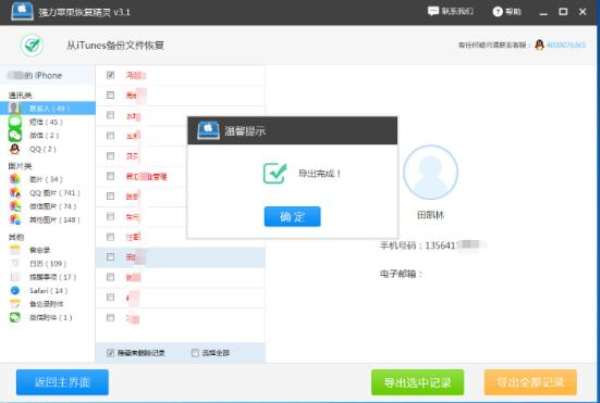Click the 联系我们 chat bubble icon
600x403 pixels.
pos(433,11)
